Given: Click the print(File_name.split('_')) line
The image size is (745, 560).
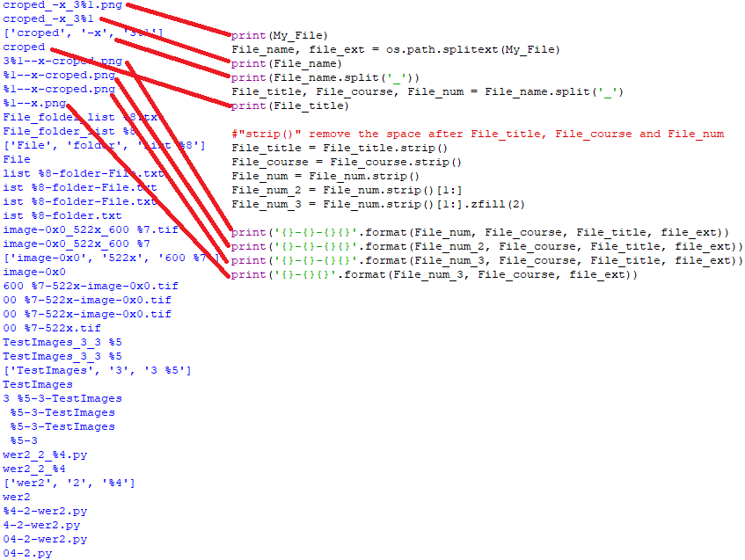Looking at the screenshot, I should coord(325,77).
